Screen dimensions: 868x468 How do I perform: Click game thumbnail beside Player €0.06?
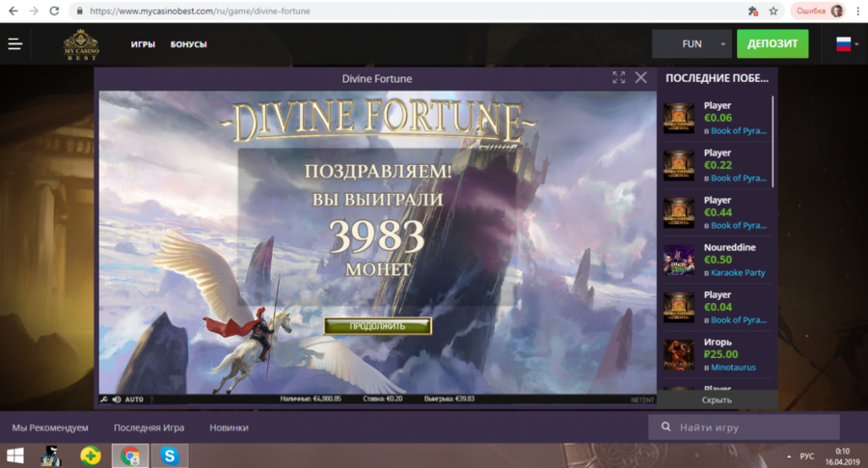(679, 118)
